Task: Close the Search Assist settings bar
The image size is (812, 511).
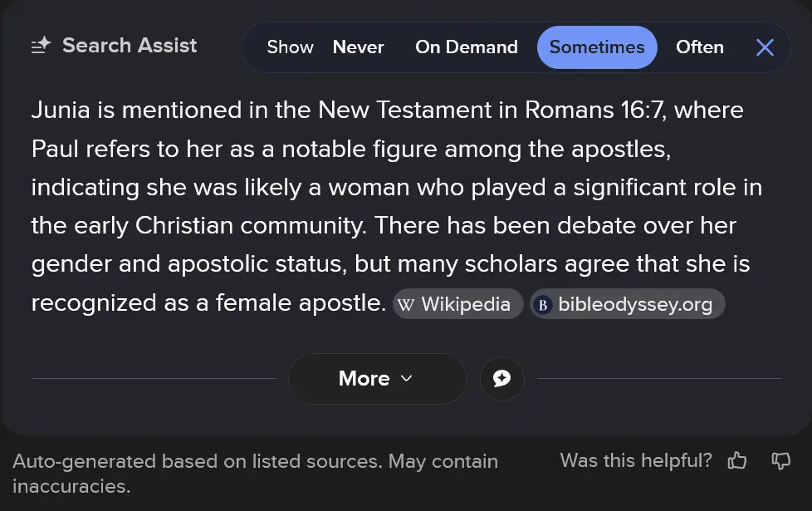Action: point(765,47)
